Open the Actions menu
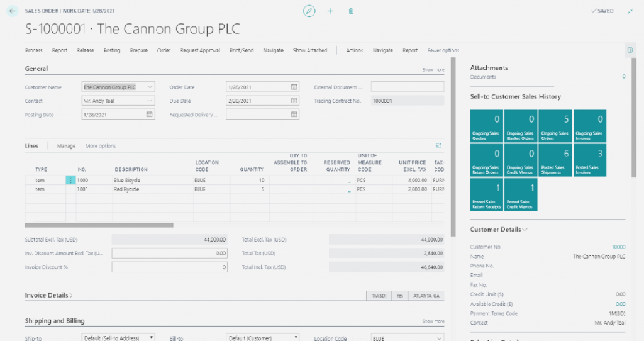Viewport: 644px width, 341px height. pos(355,50)
